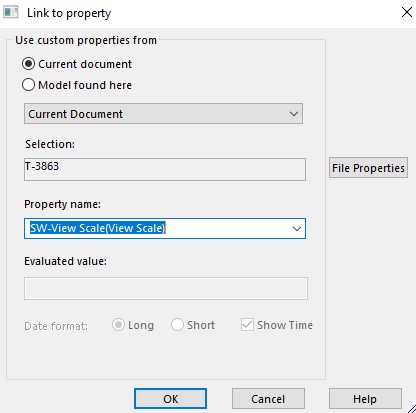Open the File Properties dialog
Viewport: 416px width, 413px height.
[368, 168]
